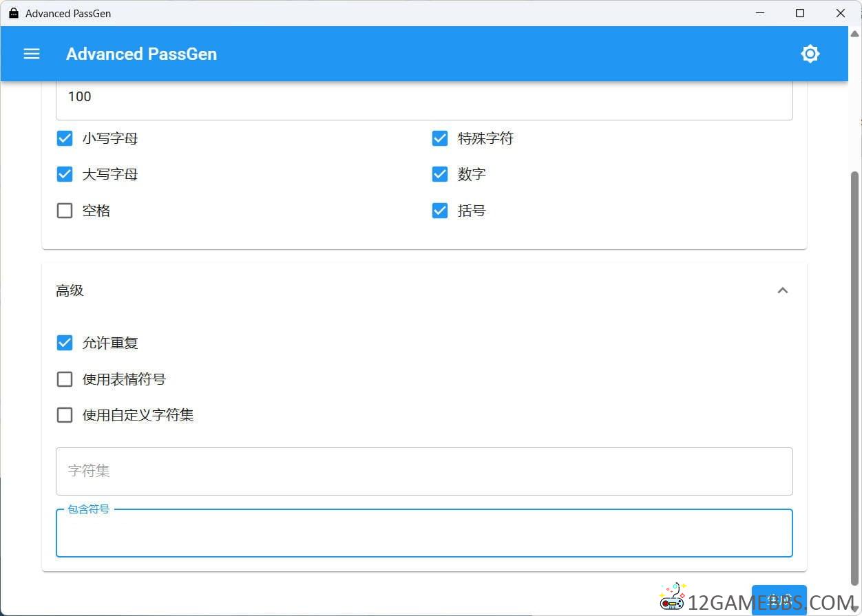Click the Advanced PassGen header title

141,54
